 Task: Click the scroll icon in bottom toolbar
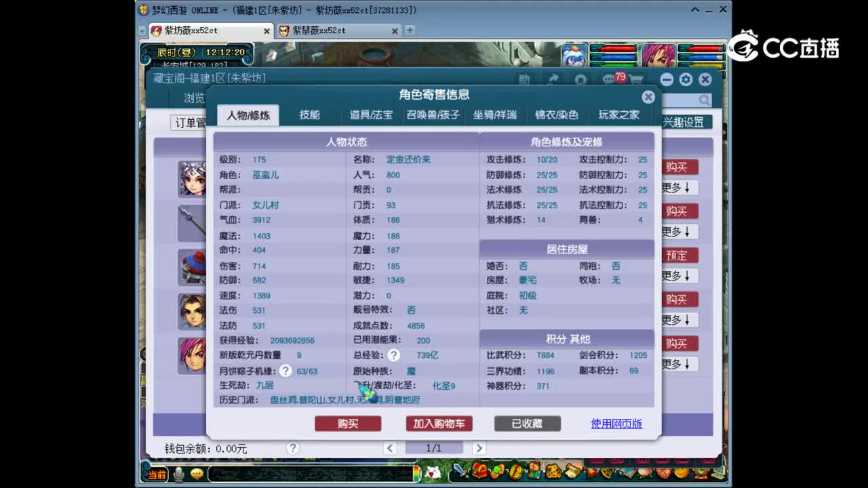pos(572,470)
